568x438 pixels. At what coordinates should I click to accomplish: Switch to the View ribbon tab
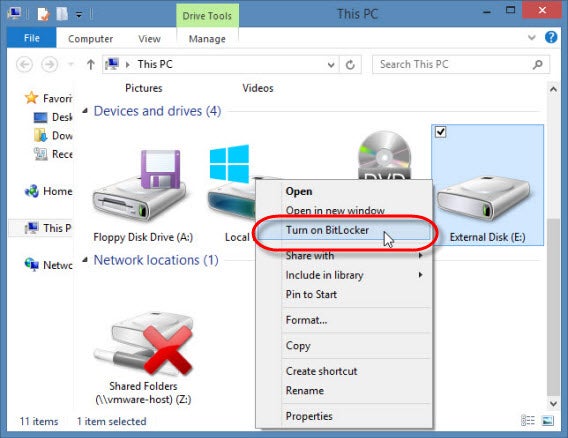point(149,38)
